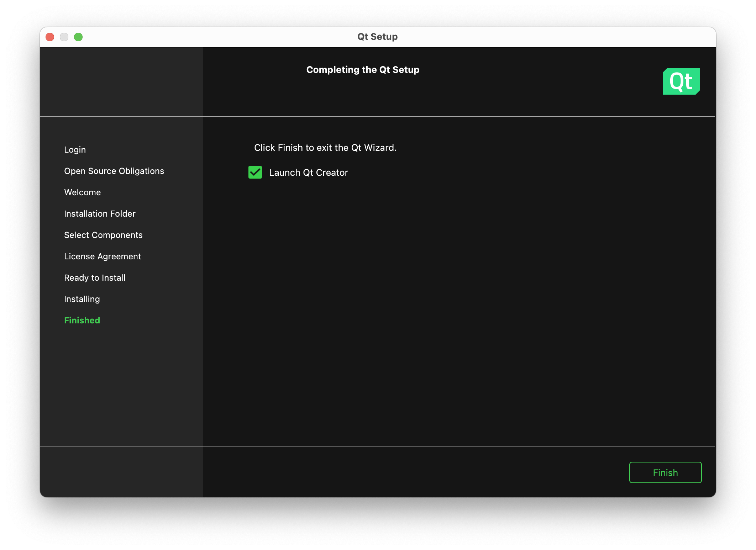Close the Qt Setup window

(50, 37)
